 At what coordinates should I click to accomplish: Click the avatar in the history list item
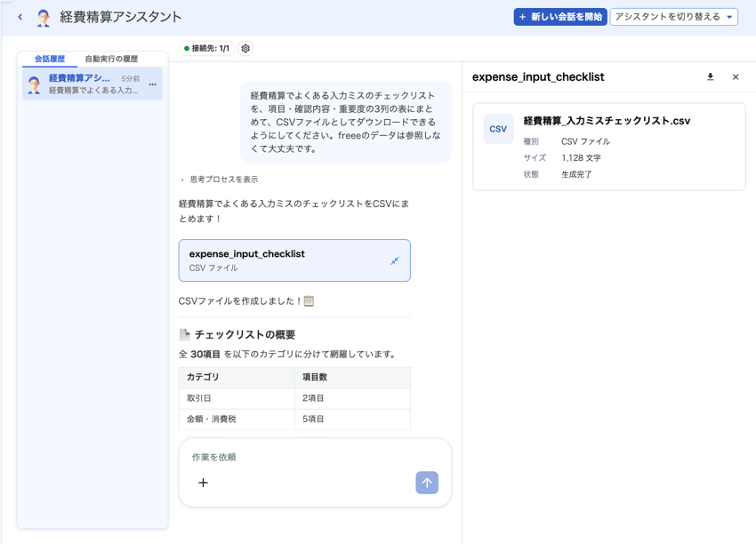34,84
